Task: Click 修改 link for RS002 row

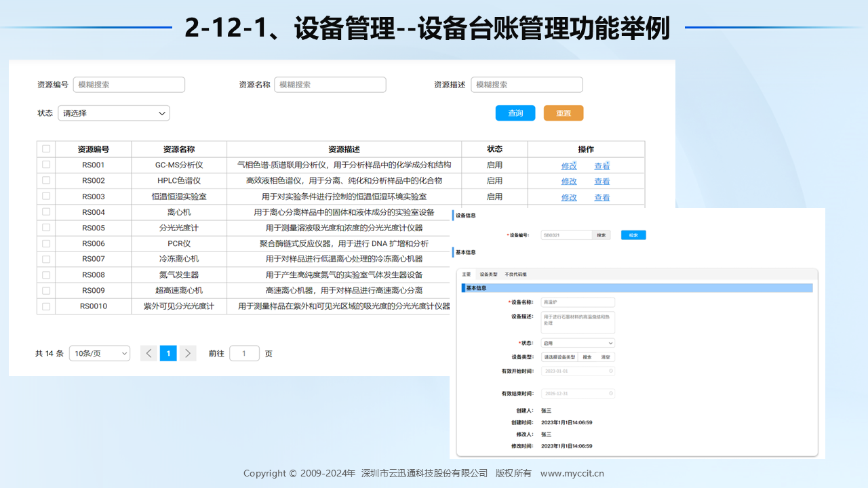Action: coord(569,181)
